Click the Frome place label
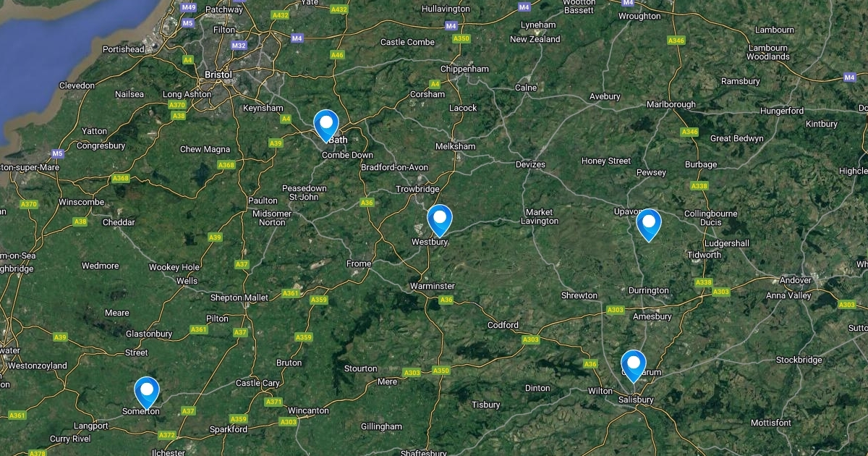The image size is (868, 456). point(359,263)
